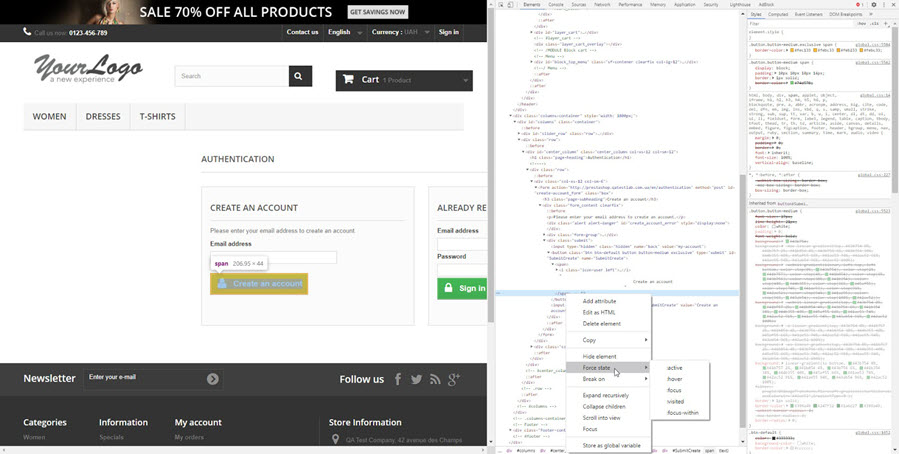899x454 pixels.
Task: Close the DevTools panel
Action: 892,5
